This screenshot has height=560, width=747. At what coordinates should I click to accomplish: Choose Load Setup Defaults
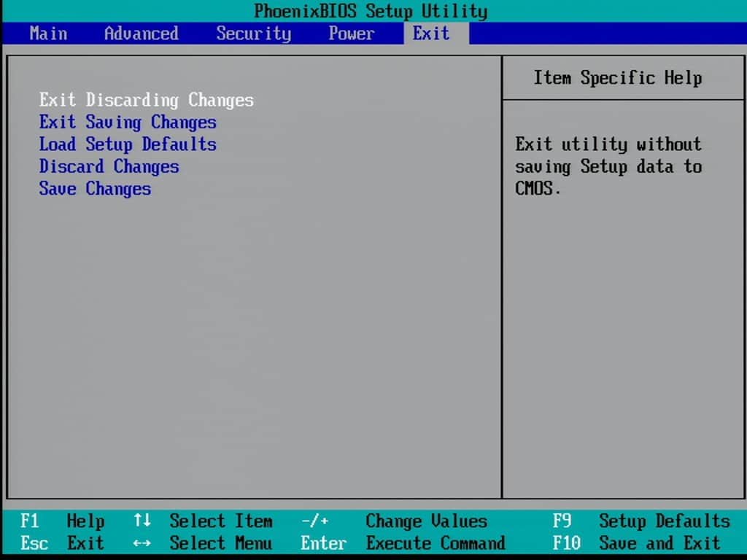coord(128,144)
